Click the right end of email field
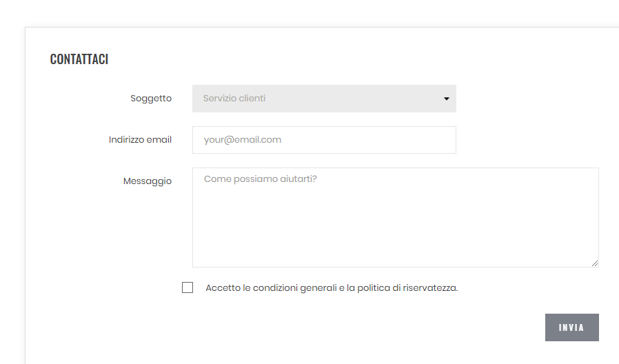This screenshot has height=364, width=619. click(441, 140)
